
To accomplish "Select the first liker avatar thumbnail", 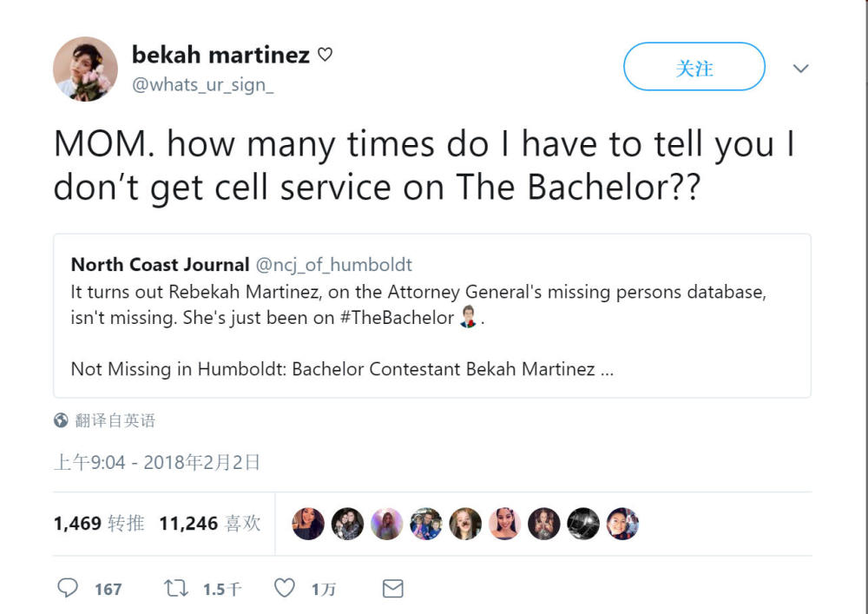I will [x=308, y=524].
